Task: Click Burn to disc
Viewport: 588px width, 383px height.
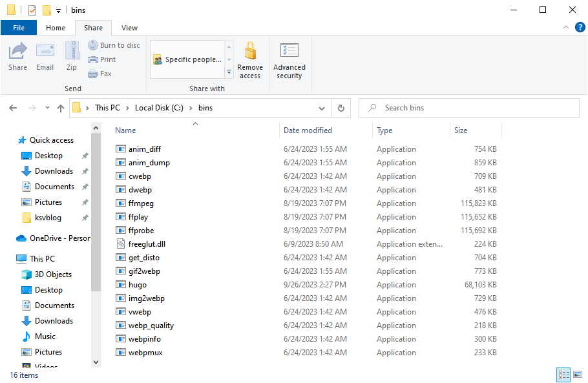Action: coord(114,45)
